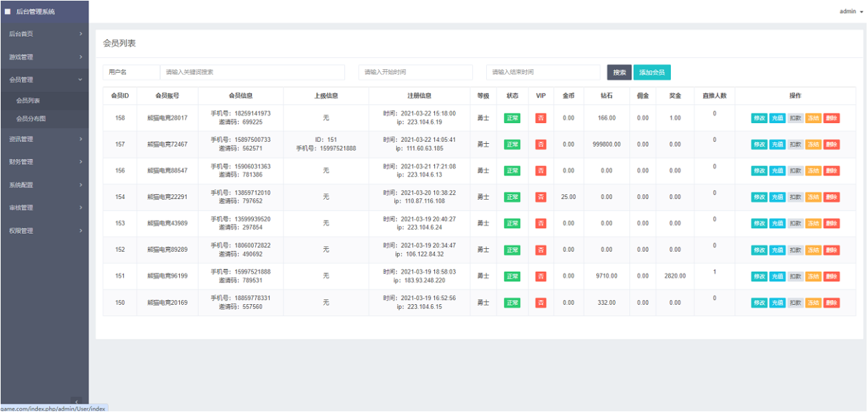Click 删除 for member 153
Image resolution: width=868 pixels, height=412 pixels.
[x=831, y=223]
